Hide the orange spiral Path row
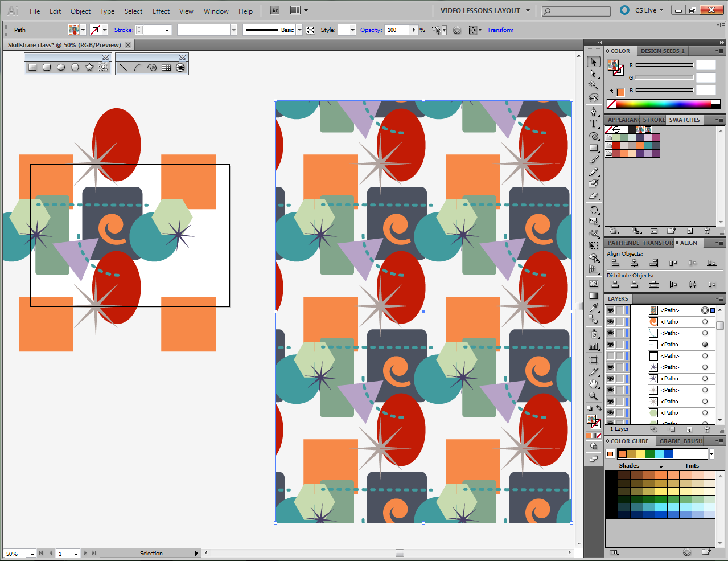The height and width of the screenshot is (561, 728). click(610, 322)
